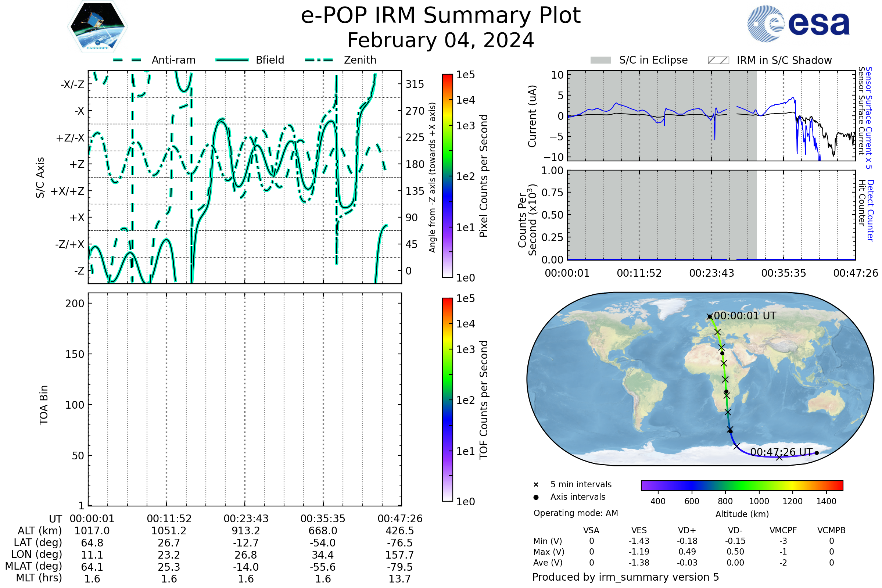Click the Zenith dash-dot legend line
Viewport: 882px width, 588px height.
coord(319,60)
